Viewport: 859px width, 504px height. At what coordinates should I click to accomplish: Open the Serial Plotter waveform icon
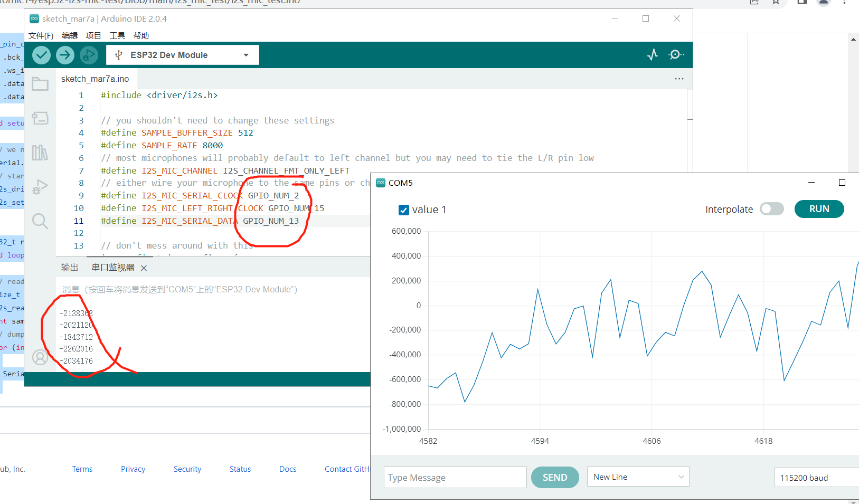[x=653, y=55]
